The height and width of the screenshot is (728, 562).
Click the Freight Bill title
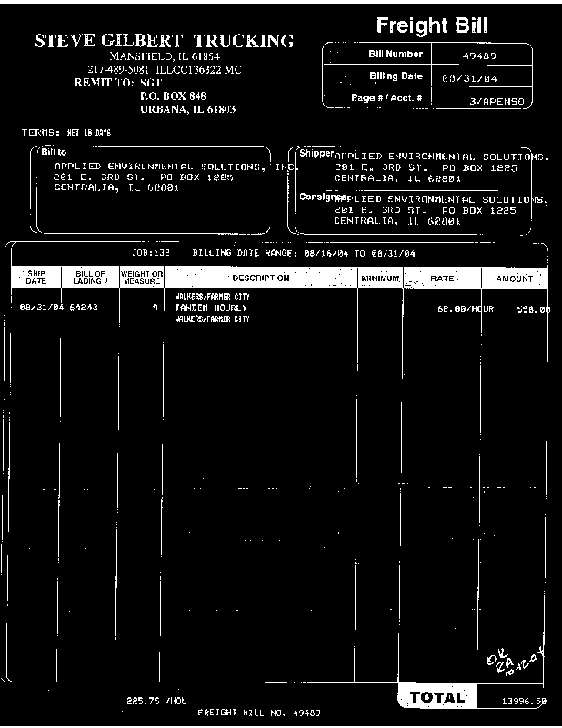(x=432, y=26)
